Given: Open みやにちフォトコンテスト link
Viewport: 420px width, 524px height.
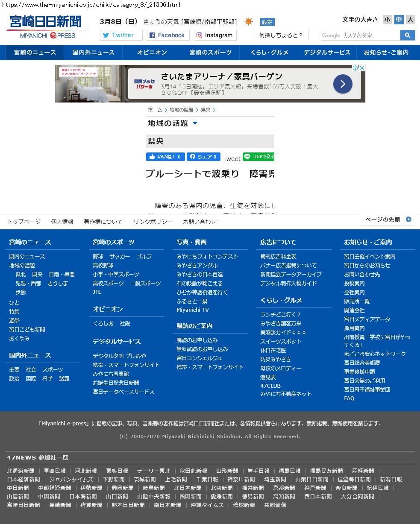Looking at the screenshot, I should click(x=207, y=256).
